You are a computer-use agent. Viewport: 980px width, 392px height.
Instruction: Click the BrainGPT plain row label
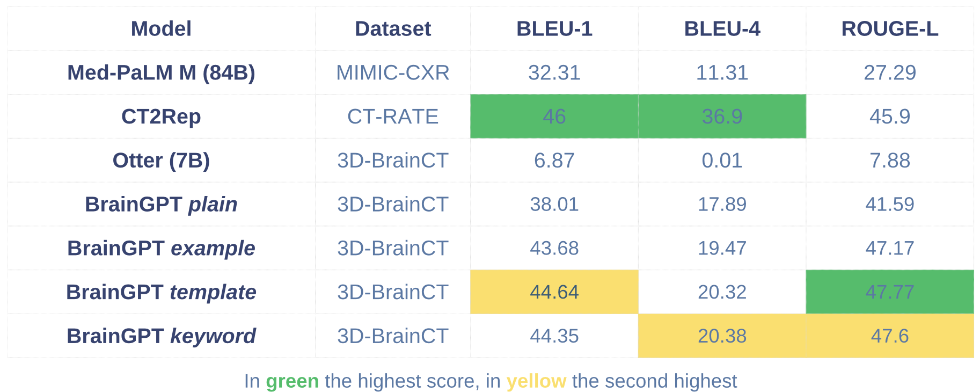pyautogui.click(x=161, y=205)
